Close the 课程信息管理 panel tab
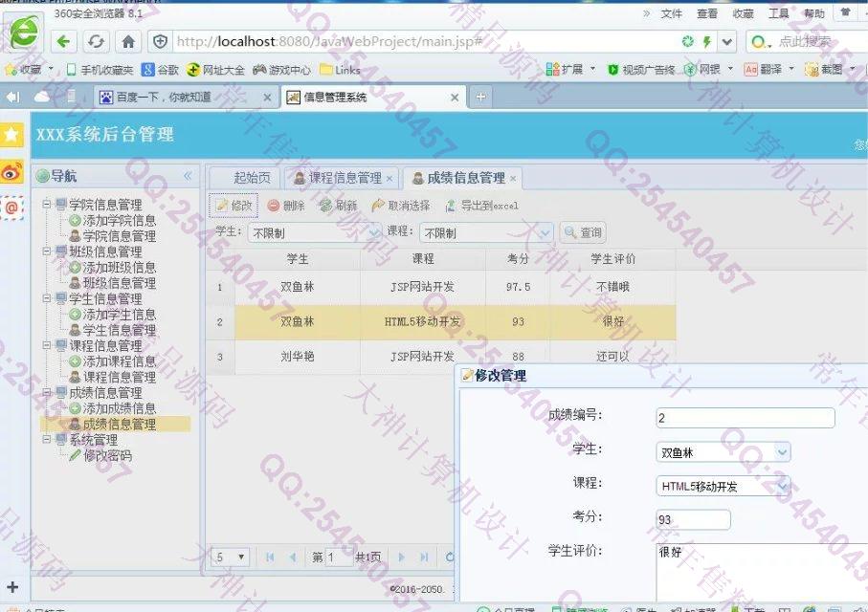 pos(389,179)
